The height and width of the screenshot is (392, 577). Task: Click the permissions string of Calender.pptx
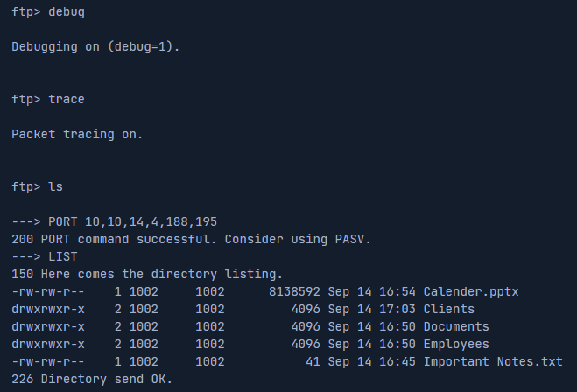(x=48, y=291)
